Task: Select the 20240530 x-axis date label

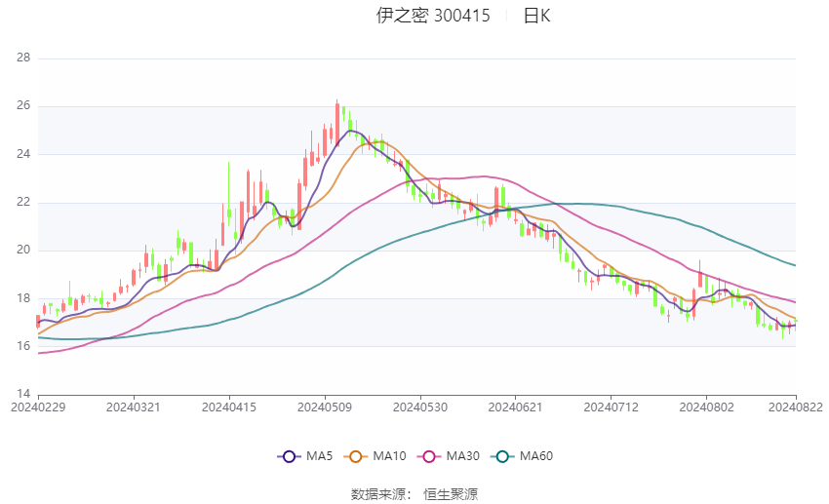Action: coord(420,407)
